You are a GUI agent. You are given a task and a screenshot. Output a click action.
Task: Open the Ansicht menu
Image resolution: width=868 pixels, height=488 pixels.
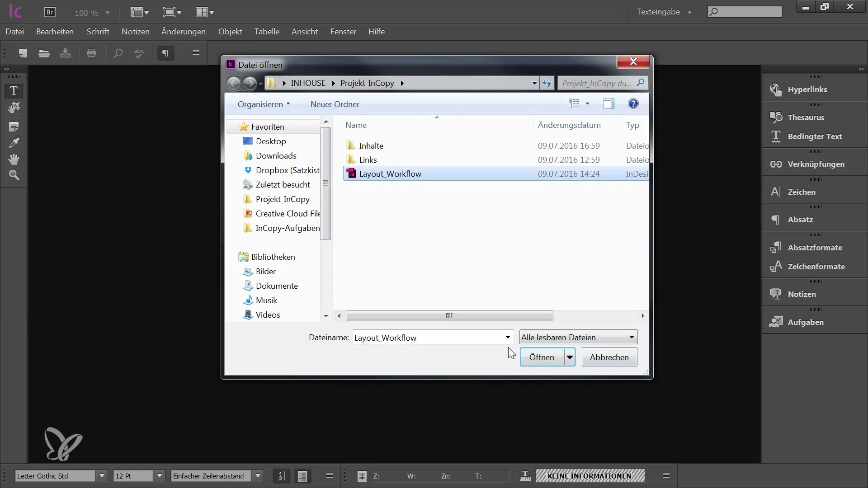click(305, 32)
